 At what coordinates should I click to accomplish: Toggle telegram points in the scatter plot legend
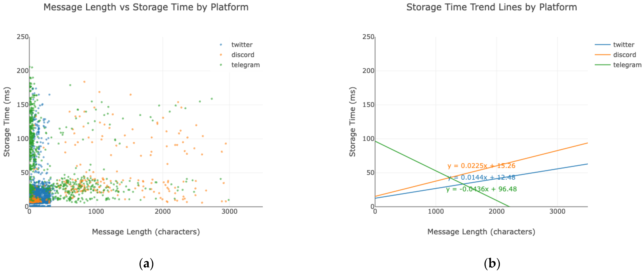pyautogui.click(x=245, y=65)
